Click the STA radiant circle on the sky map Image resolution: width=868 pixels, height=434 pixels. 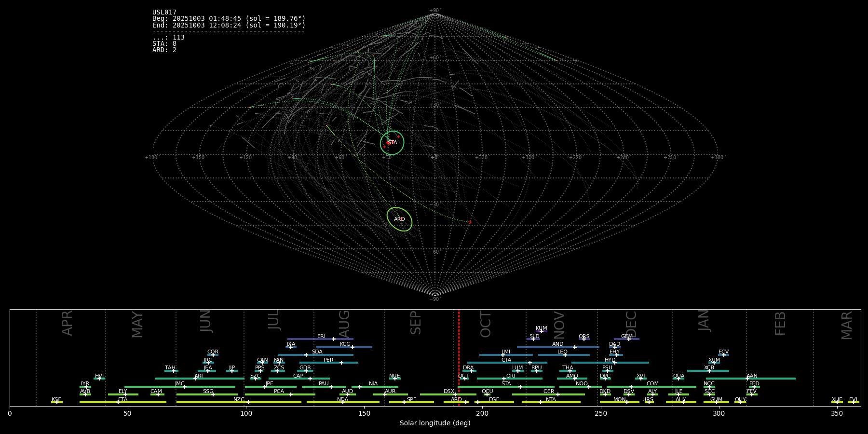coord(392,143)
